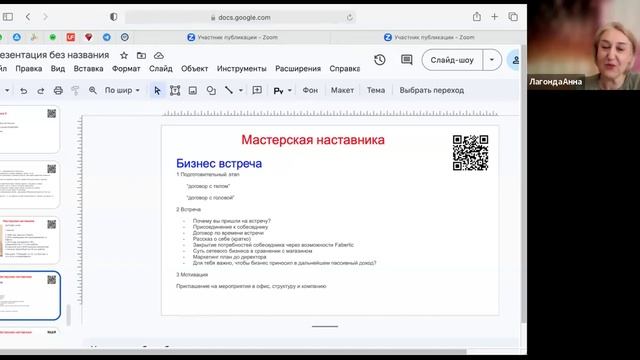
Task: Start the Слайд-шоу presentation
Action: pos(452,60)
